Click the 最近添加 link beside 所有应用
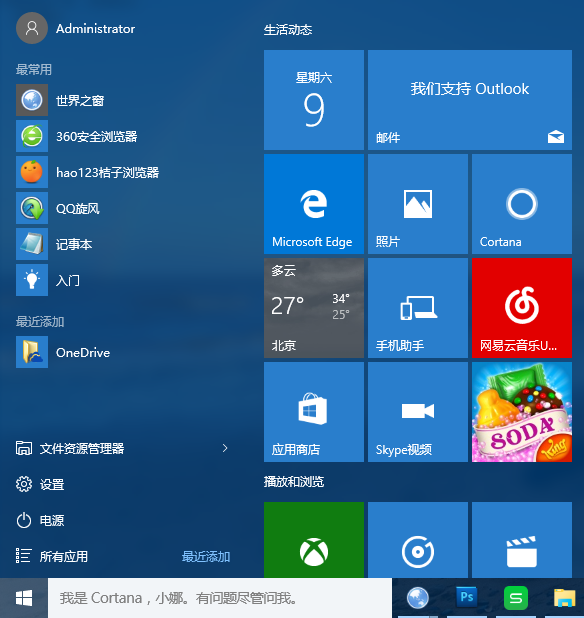Image resolution: width=584 pixels, height=618 pixels. click(x=206, y=557)
